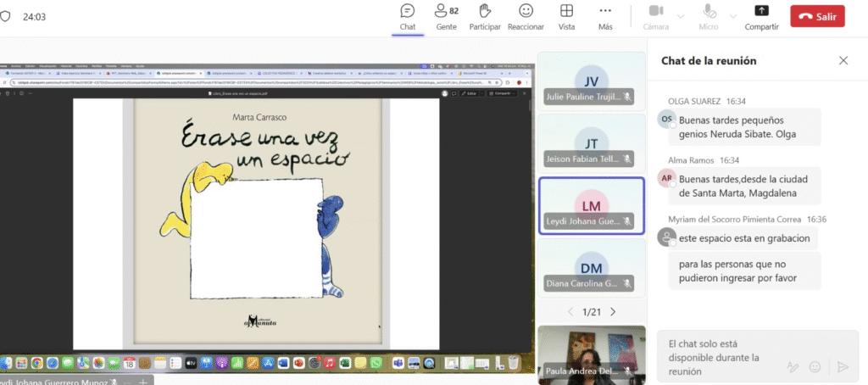
Task: Open emoji picker in chat box
Action: tap(815, 366)
